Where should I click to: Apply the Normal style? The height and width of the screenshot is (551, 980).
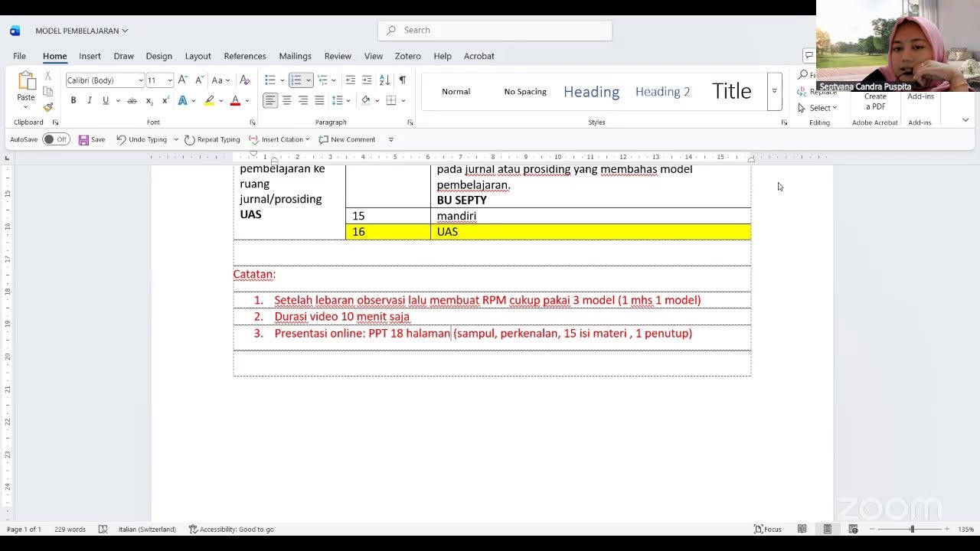click(x=456, y=91)
